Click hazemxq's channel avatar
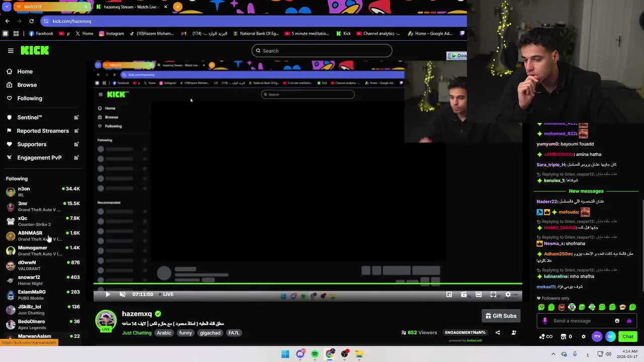This screenshot has width=644, height=362. point(106,321)
